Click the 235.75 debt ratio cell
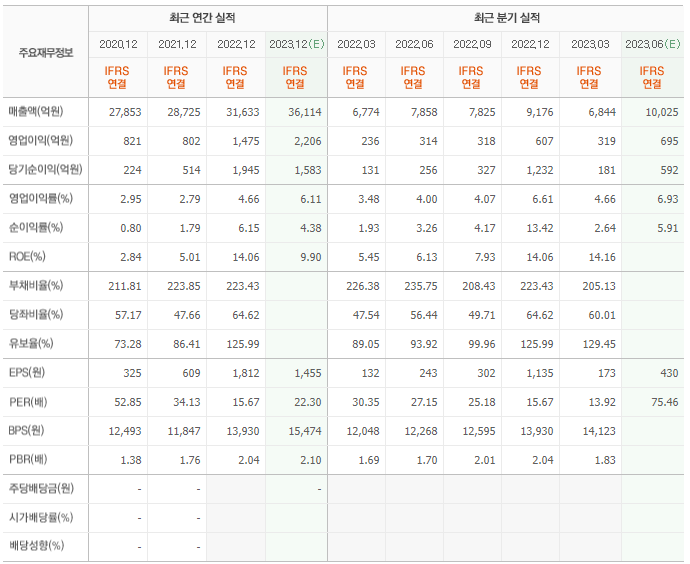This screenshot has width=690, height=564. tap(421, 286)
